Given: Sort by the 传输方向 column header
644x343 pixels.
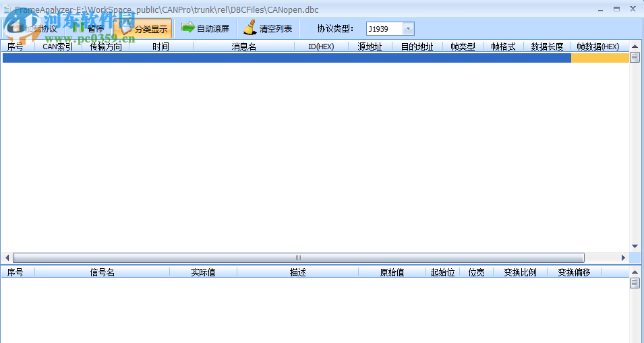Looking at the screenshot, I should pos(106,46).
